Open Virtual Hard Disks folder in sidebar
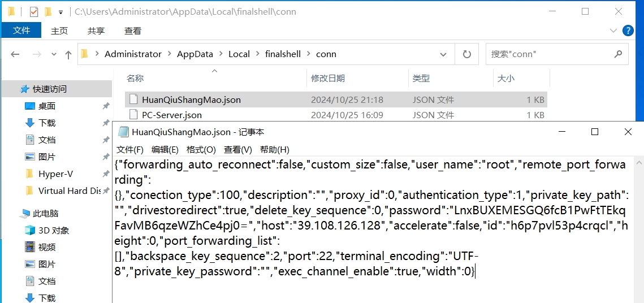The width and height of the screenshot is (644, 303). click(x=70, y=191)
